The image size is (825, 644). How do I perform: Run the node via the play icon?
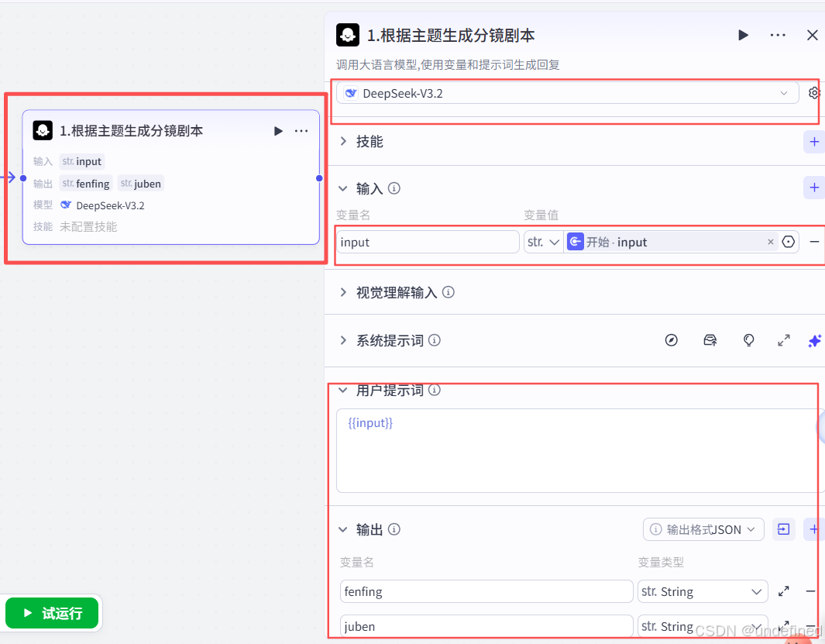pyautogui.click(x=743, y=35)
